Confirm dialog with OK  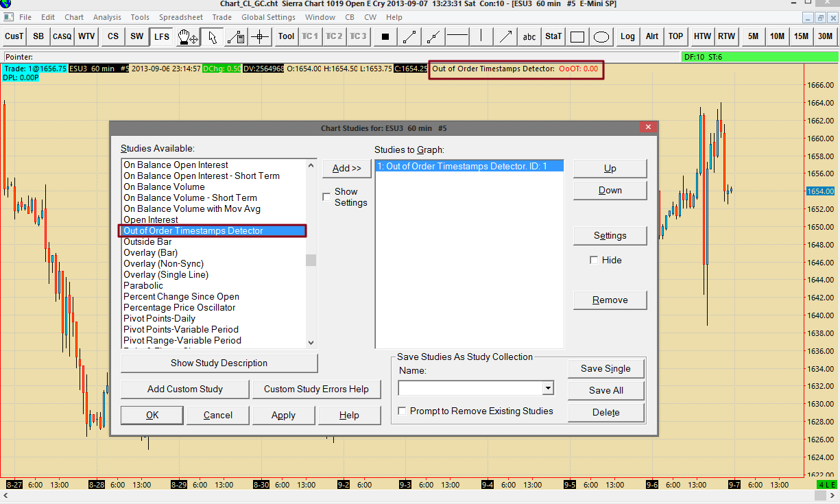pos(152,415)
